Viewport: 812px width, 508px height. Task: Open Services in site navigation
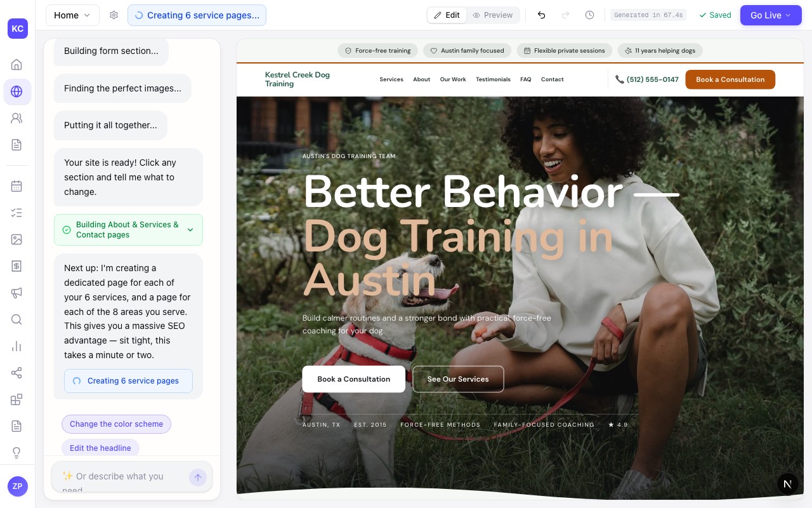click(391, 79)
